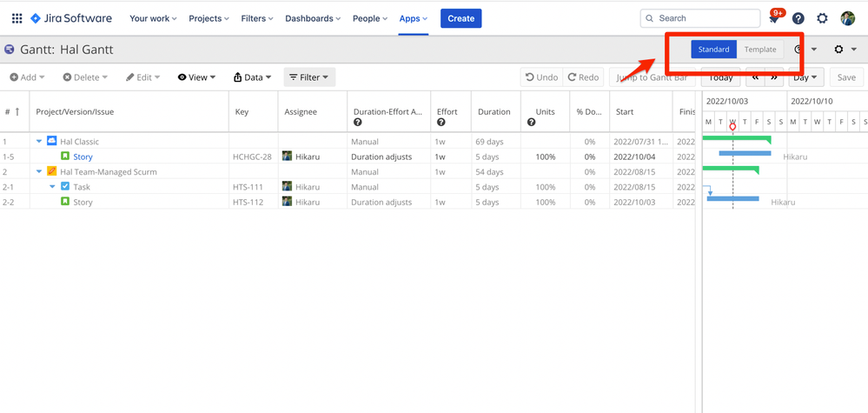The image size is (868, 413).
Task: Open the Apps menu
Action: (414, 18)
